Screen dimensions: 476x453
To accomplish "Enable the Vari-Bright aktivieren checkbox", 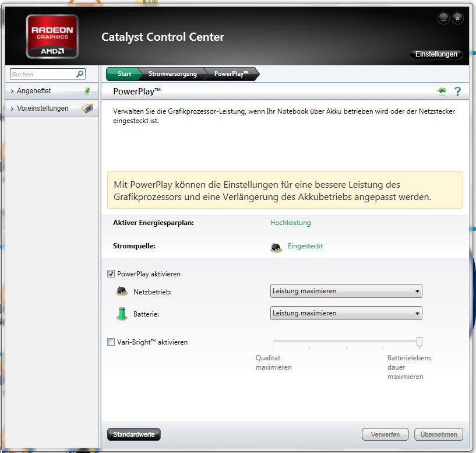I will (111, 342).
